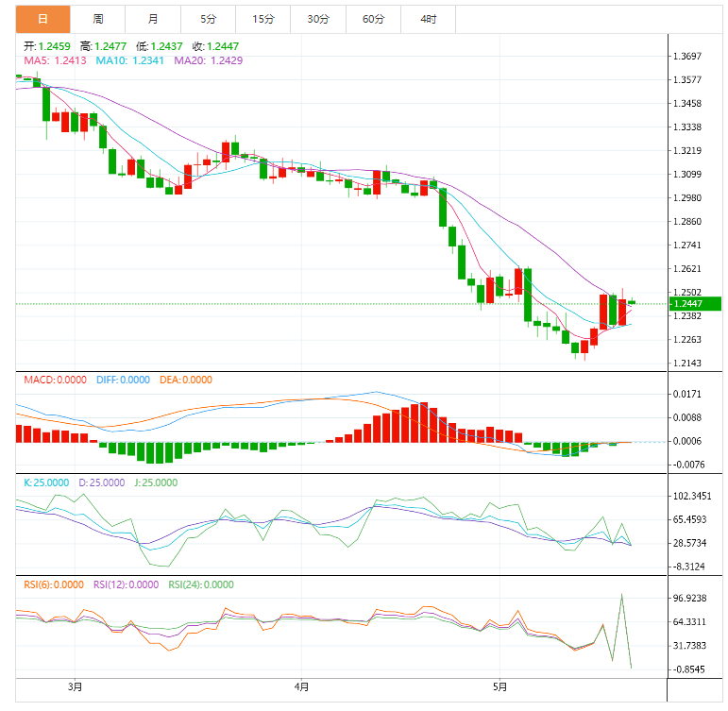Select the 日 daily chart tab
728x711 pixels.
pyautogui.click(x=42, y=19)
